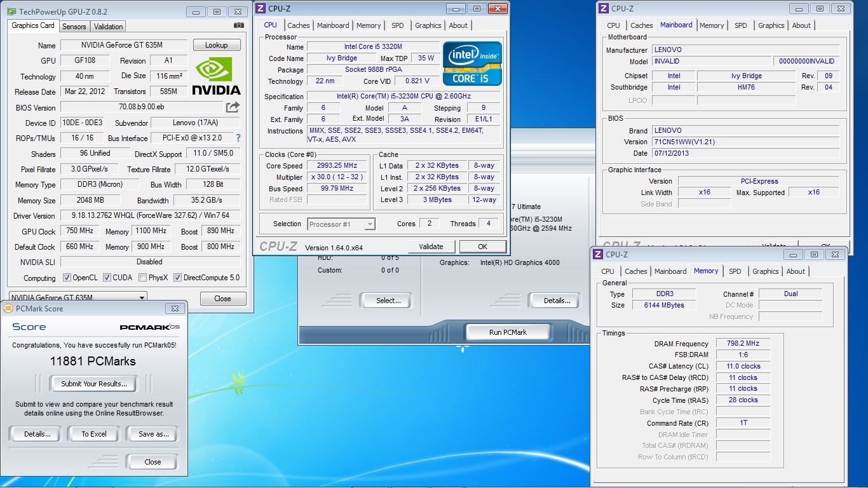Click the 11881 PCMarks score text
Screen dimensions: 868x488
pos(93,361)
